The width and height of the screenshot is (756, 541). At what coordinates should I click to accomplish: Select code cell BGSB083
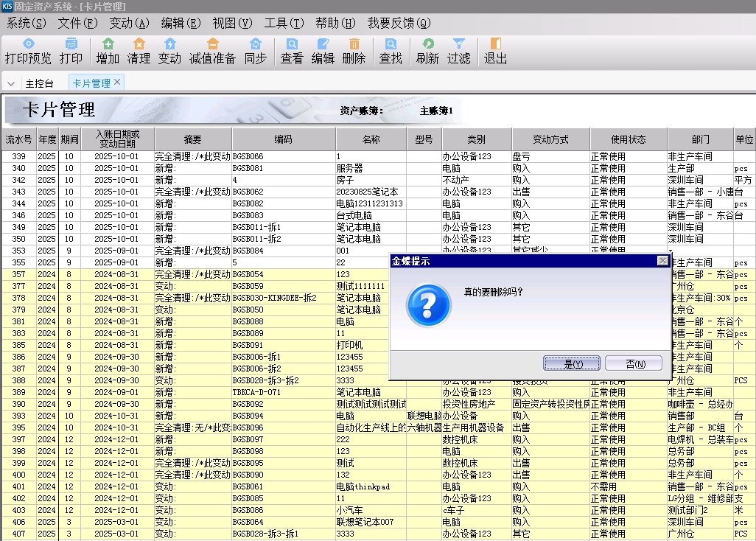pos(284,215)
